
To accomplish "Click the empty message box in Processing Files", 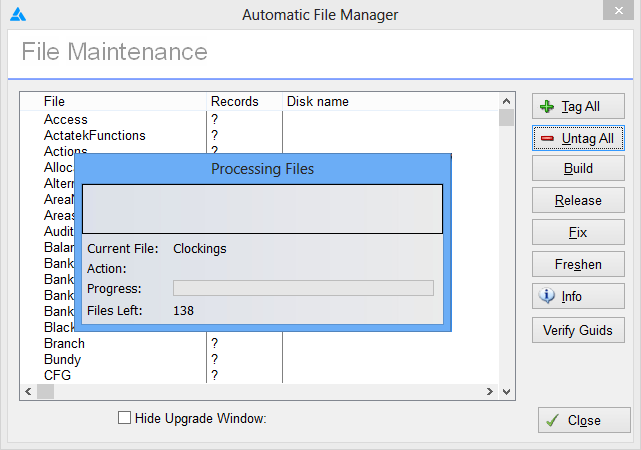I will point(262,209).
